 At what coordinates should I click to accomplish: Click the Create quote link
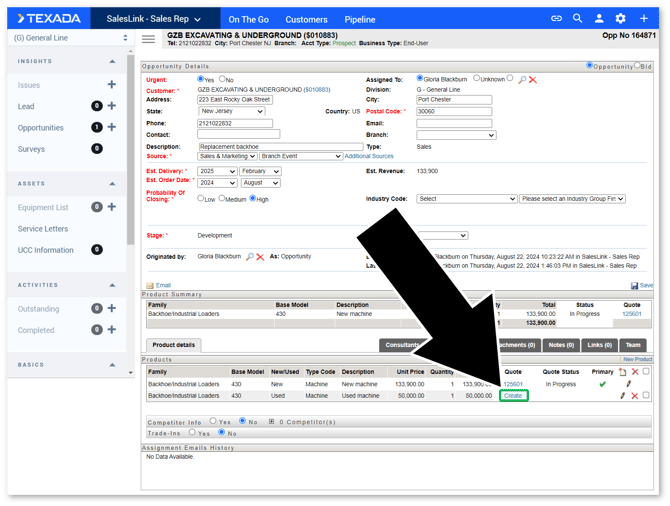pos(513,396)
